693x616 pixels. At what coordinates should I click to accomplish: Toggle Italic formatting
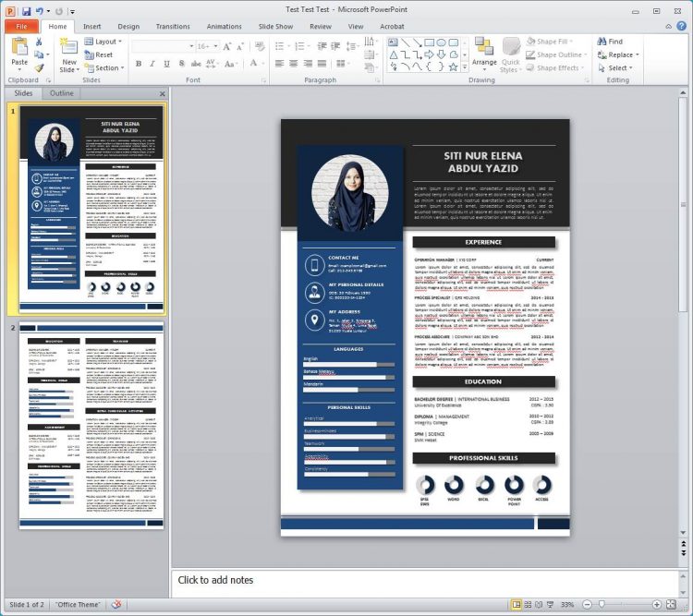point(152,64)
